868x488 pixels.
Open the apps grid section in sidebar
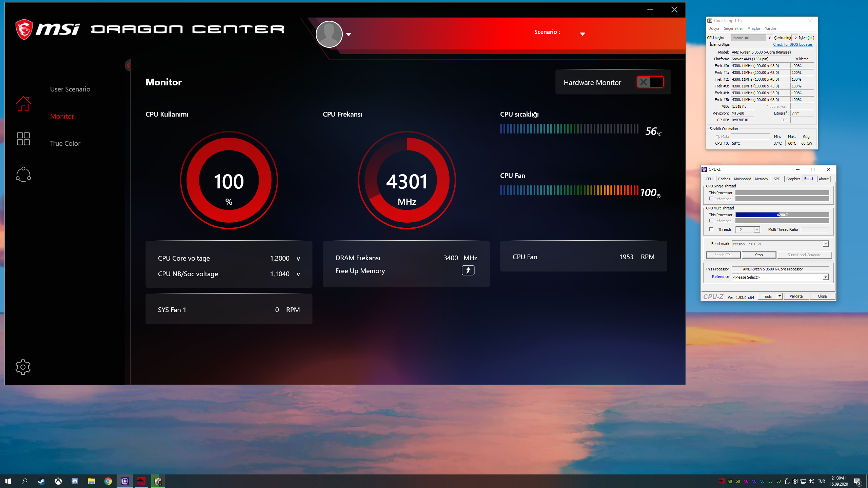click(23, 139)
